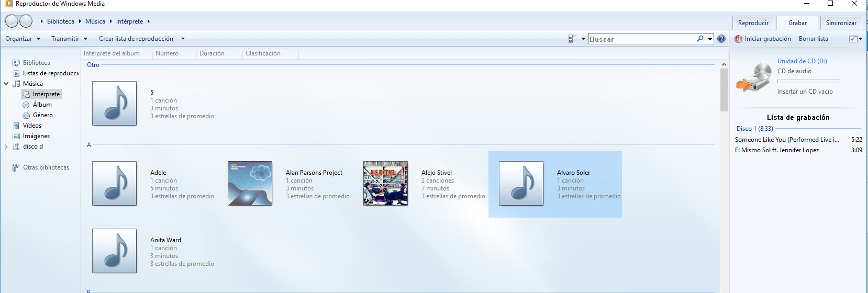Go back with the back arrow button
This screenshot has width=868, height=293.
tap(12, 21)
